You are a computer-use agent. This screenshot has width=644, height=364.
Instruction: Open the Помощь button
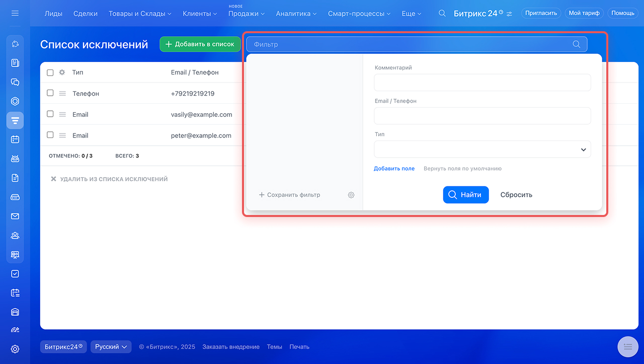pos(623,13)
